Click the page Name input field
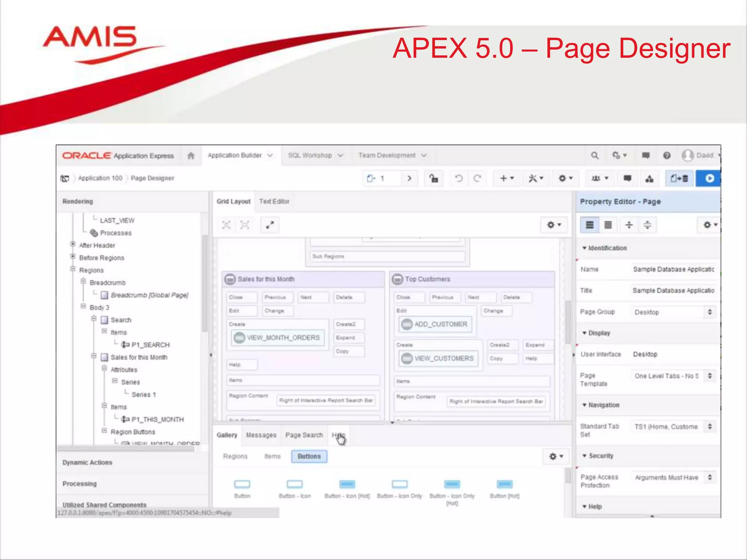The width and height of the screenshot is (747, 560). click(673, 269)
